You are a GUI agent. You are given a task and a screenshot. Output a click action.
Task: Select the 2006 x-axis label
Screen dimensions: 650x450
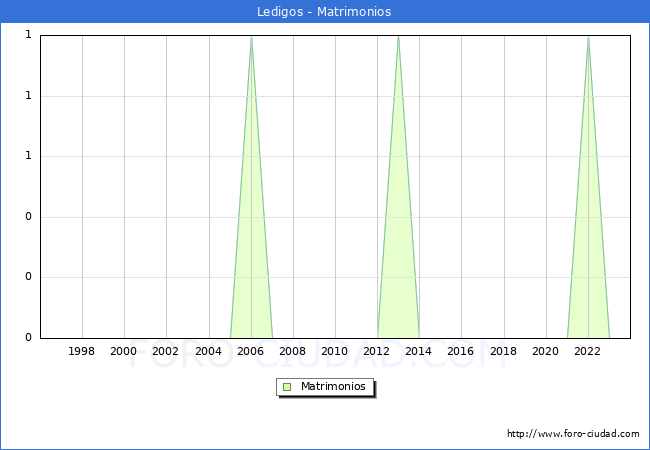(250, 351)
